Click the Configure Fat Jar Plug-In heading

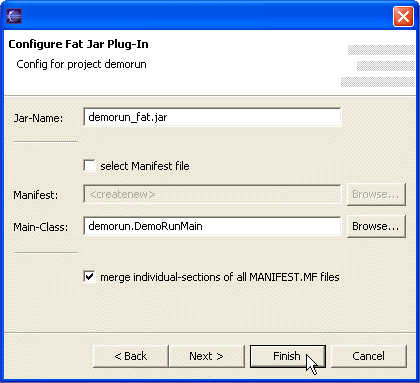click(x=78, y=44)
